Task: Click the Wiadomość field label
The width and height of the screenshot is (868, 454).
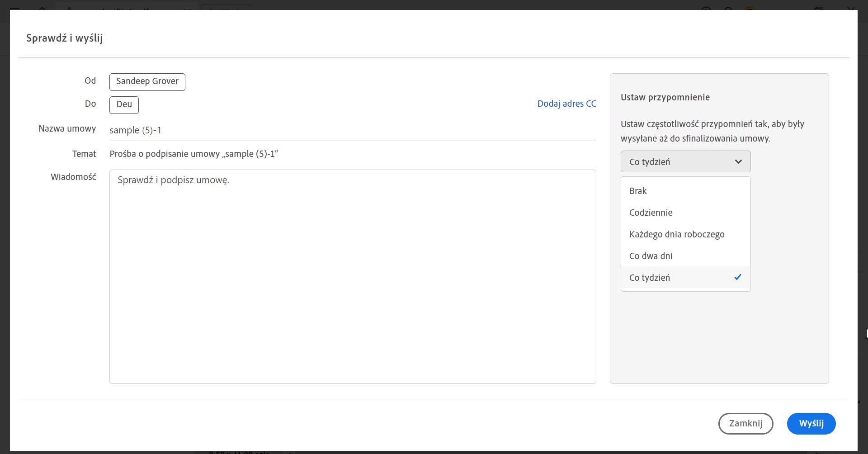Action: (73, 177)
